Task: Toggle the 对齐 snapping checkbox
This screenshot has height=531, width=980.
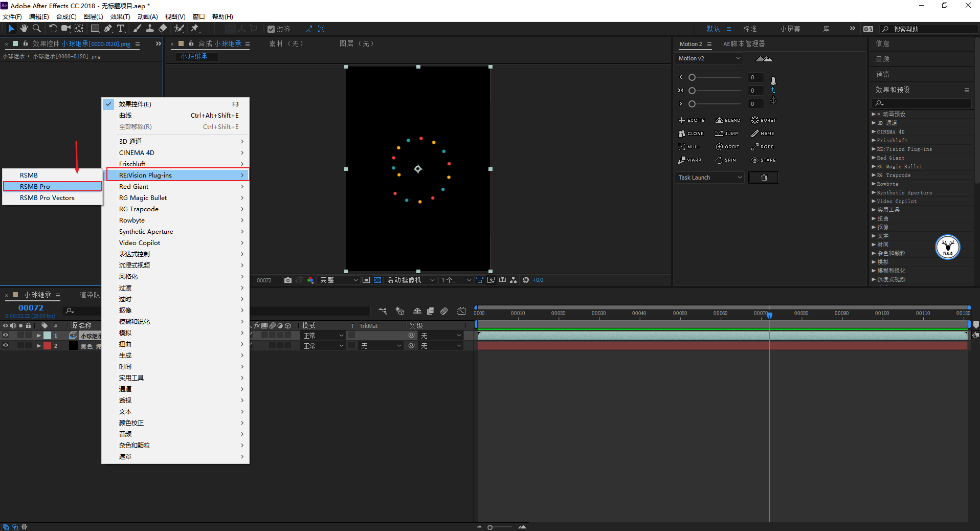Action: point(271,29)
